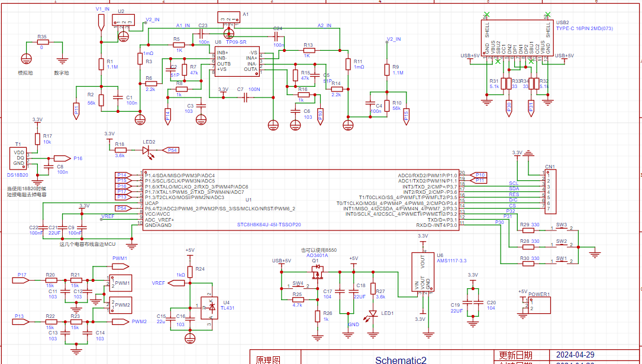Screen dimensions: 642x364
Task: Click the 数字地 ground label
Action: [x=62, y=73]
